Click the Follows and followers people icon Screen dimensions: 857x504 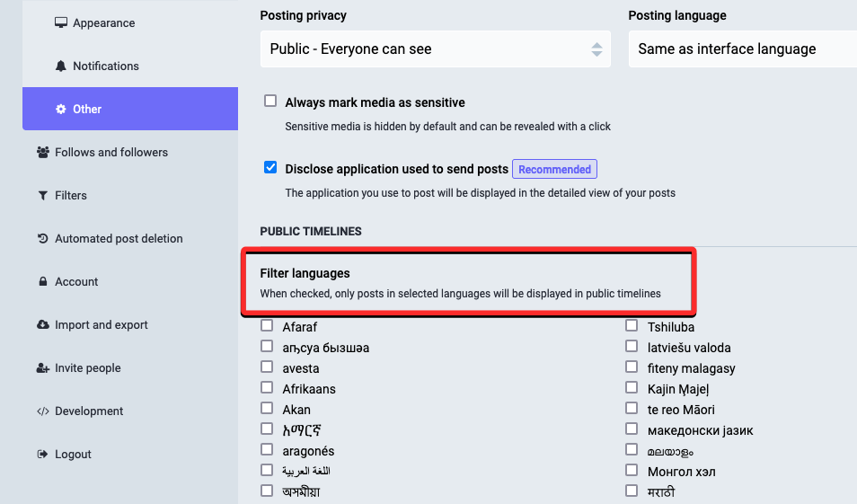(x=43, y=153)
